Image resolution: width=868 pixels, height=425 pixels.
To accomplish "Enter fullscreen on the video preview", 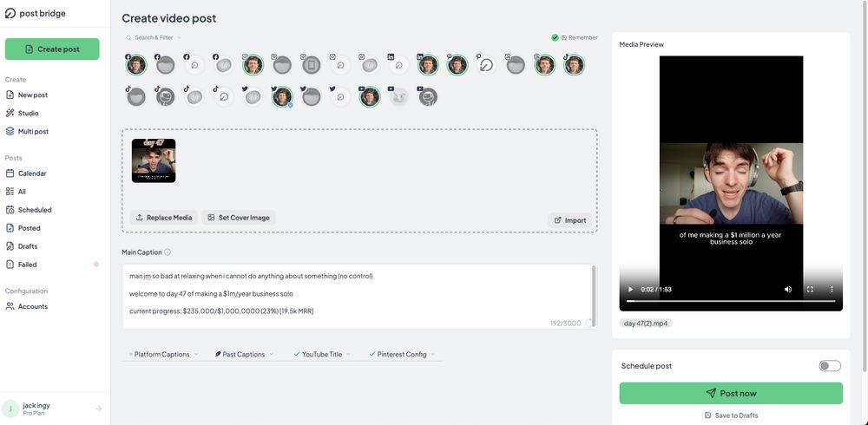I will click(x=810, y=290).
